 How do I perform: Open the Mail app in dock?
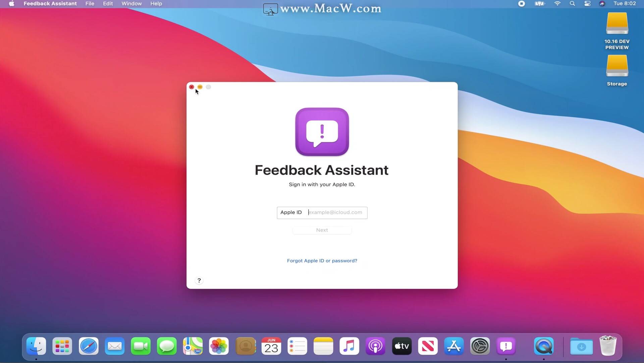pyautogui.click(x=115, y=346)
